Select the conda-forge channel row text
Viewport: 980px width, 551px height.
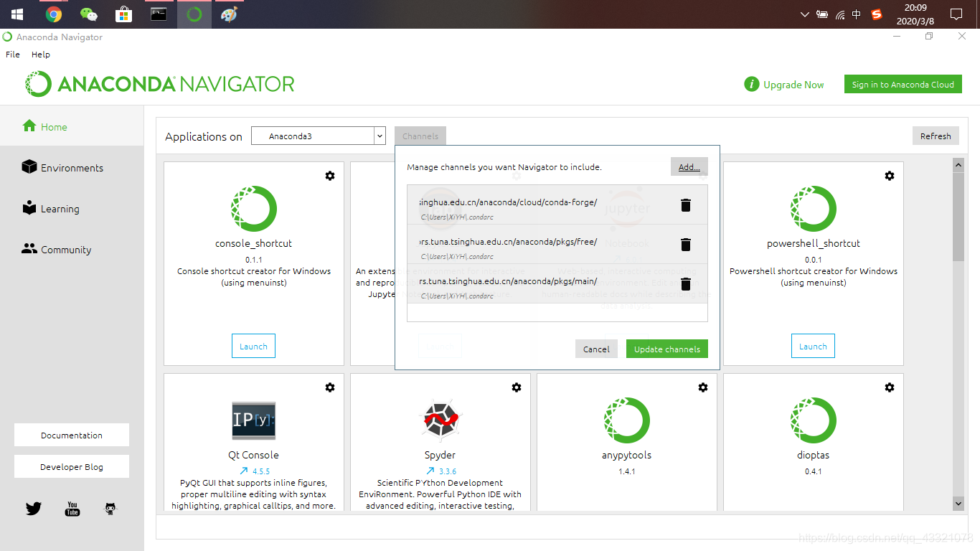pos(508,202)
